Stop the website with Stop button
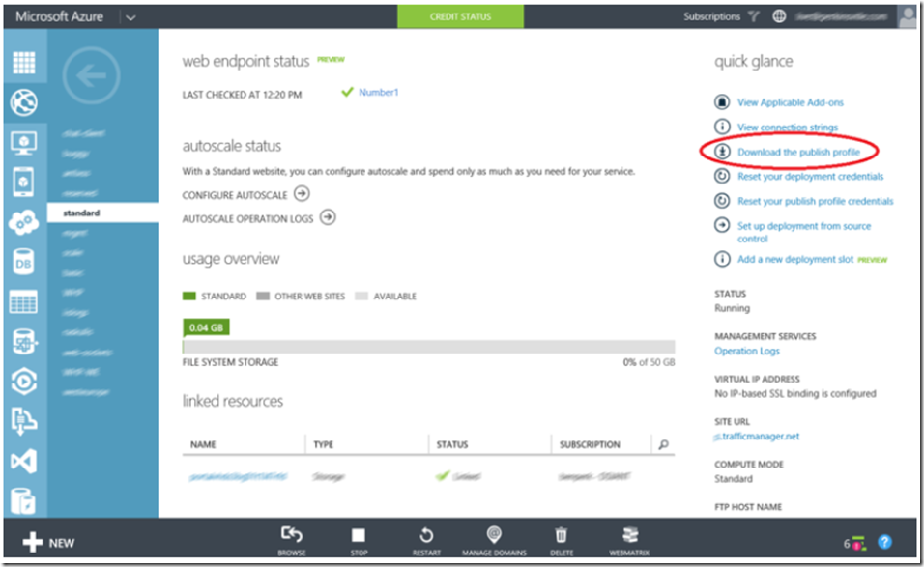924x567 pixels. pos(359,541)
